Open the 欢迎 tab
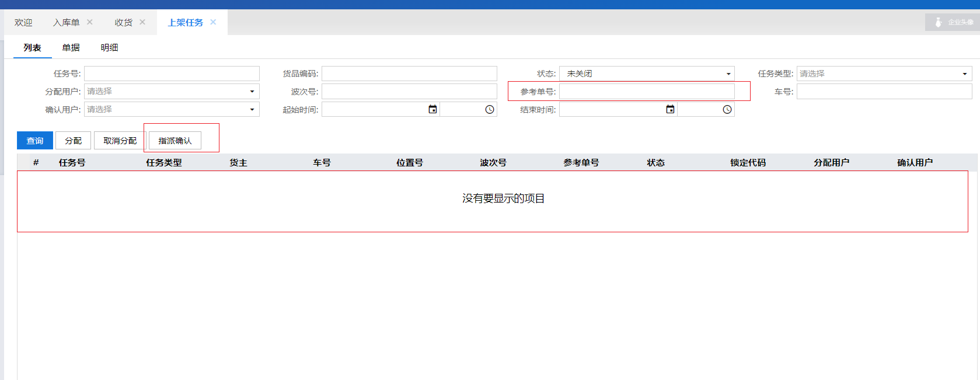Screen dimensions: 980x380 tap(23, 22)
